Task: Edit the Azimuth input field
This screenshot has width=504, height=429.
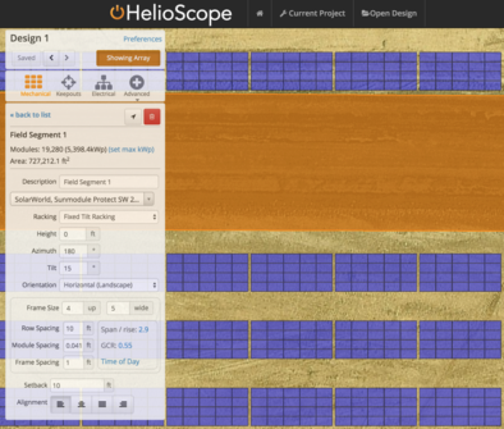Action: 73,251
